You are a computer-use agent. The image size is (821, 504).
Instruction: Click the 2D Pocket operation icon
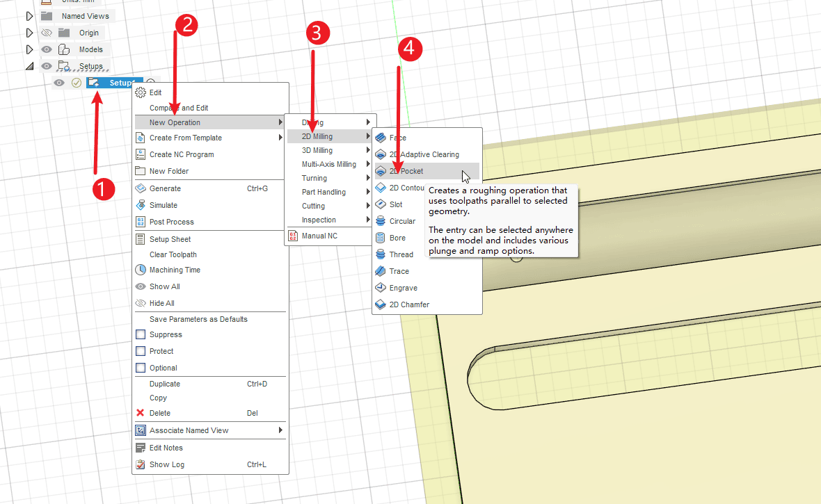pos(381,171)
